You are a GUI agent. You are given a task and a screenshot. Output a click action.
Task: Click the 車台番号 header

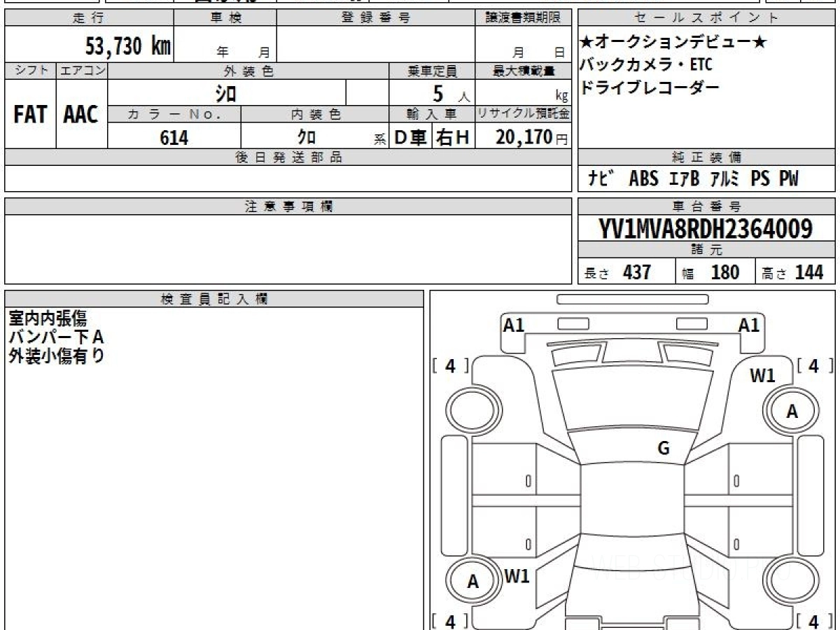tap(707, 206)
